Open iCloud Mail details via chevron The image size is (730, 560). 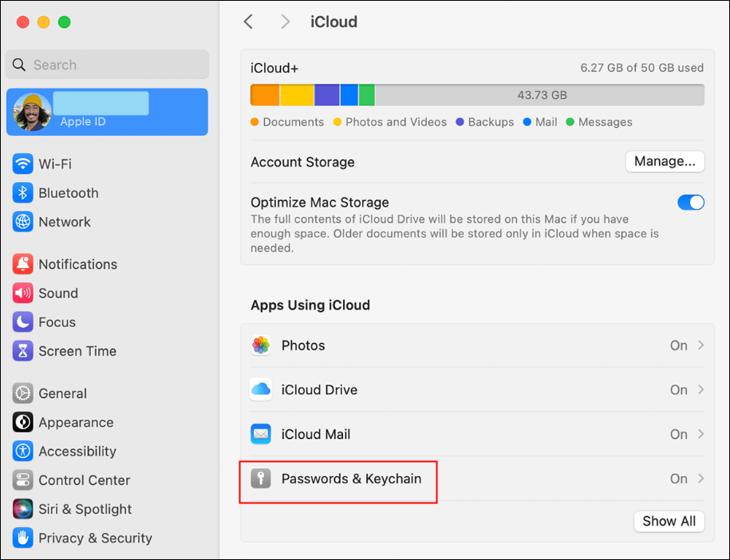point(700,434)
